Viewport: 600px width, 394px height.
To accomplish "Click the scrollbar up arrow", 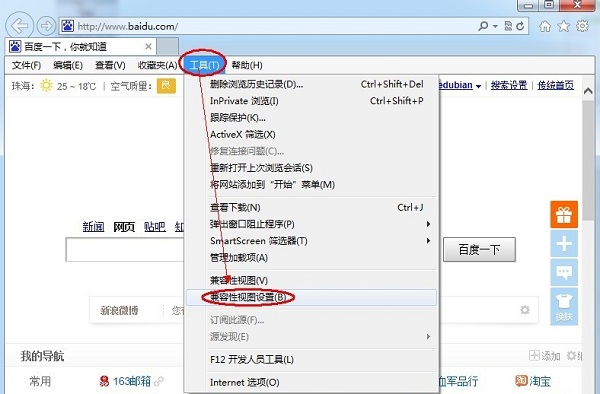I will coord(589,91).
